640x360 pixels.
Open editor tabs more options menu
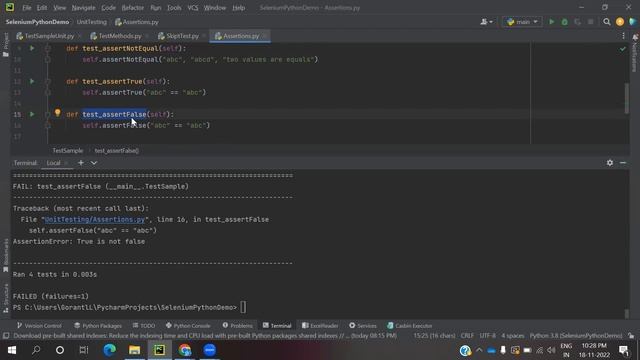pyautogui.click(x=623, y=36)
